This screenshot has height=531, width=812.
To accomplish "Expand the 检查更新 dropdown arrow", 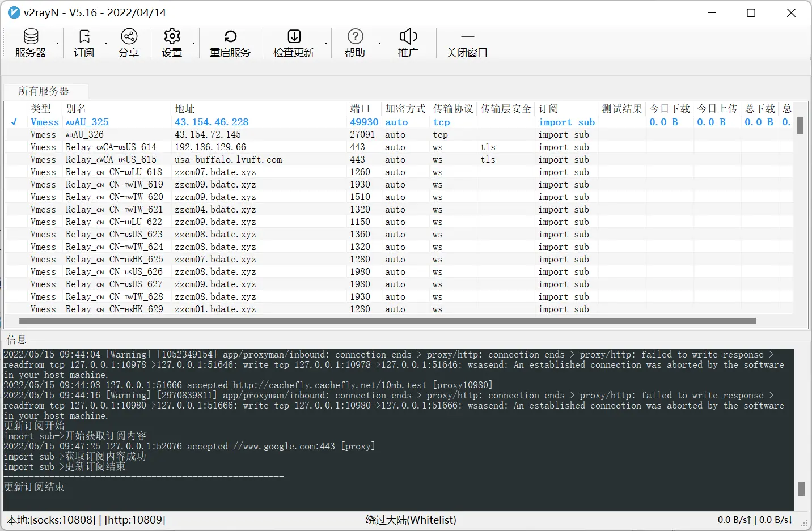I will pos(325,44).
